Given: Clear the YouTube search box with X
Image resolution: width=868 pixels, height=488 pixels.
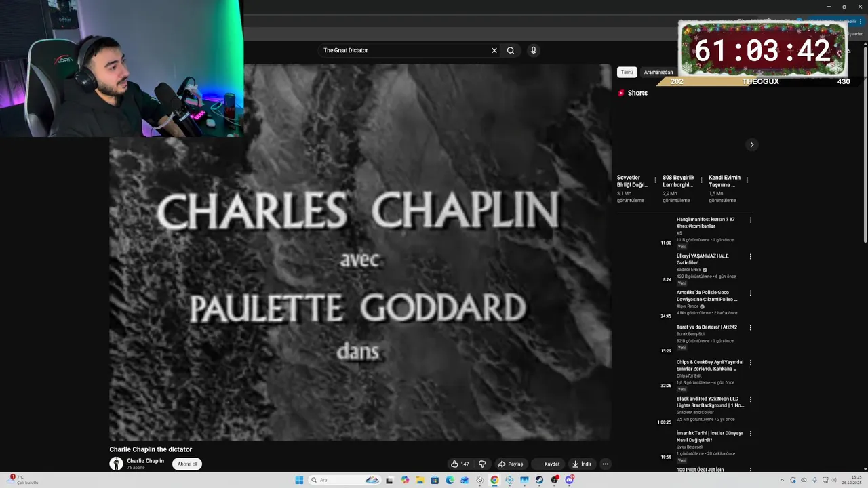Looking at the screenshot, I should pos(494,50).
